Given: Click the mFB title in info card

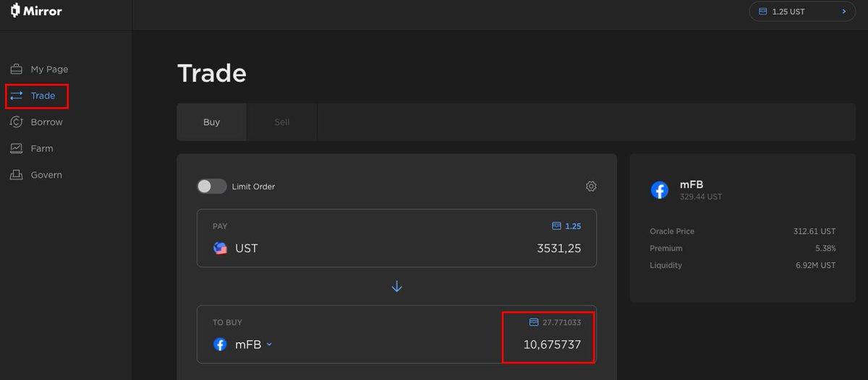Looking at the screenshot, I should (692, 185).
